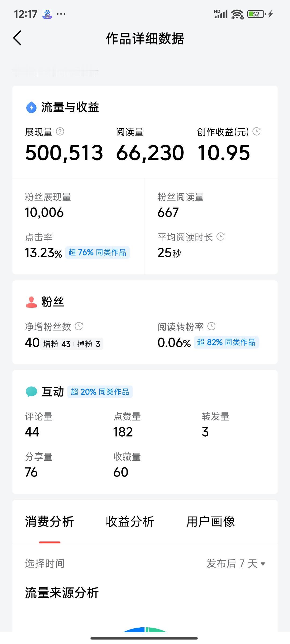Tap the red person 粉丝 icon

point(31,302)
